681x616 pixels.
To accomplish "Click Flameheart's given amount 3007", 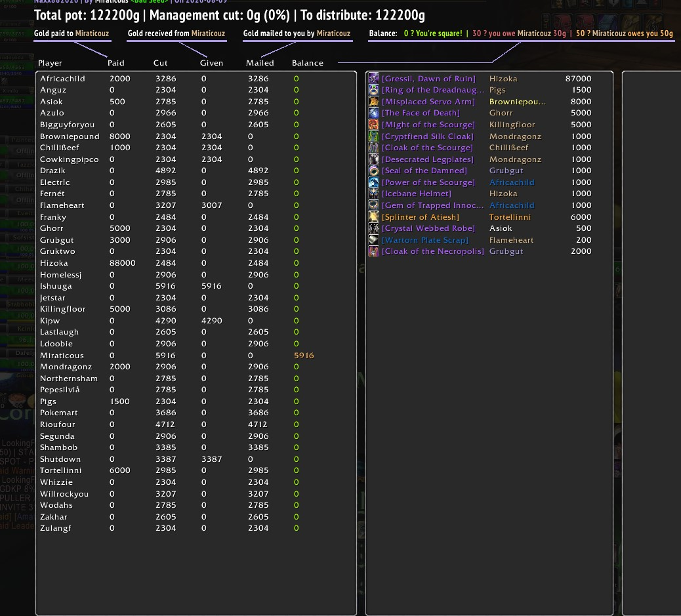I will (211, 205).
